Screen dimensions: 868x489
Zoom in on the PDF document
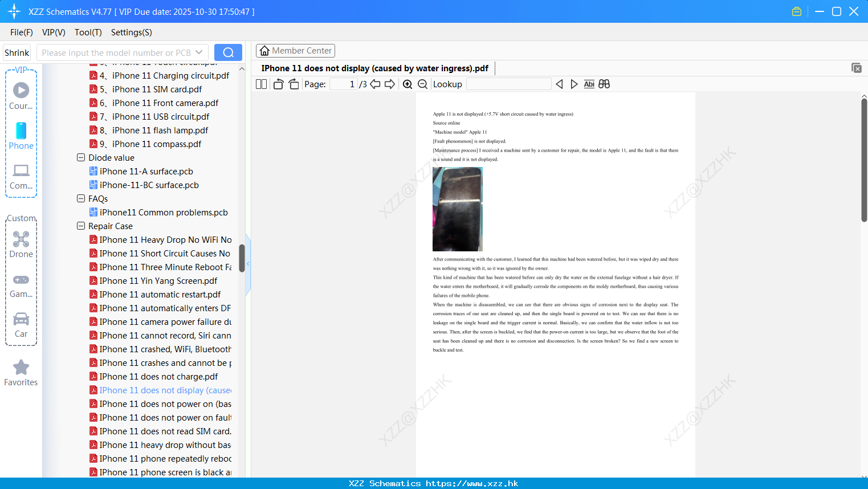[x=407, y=84]
